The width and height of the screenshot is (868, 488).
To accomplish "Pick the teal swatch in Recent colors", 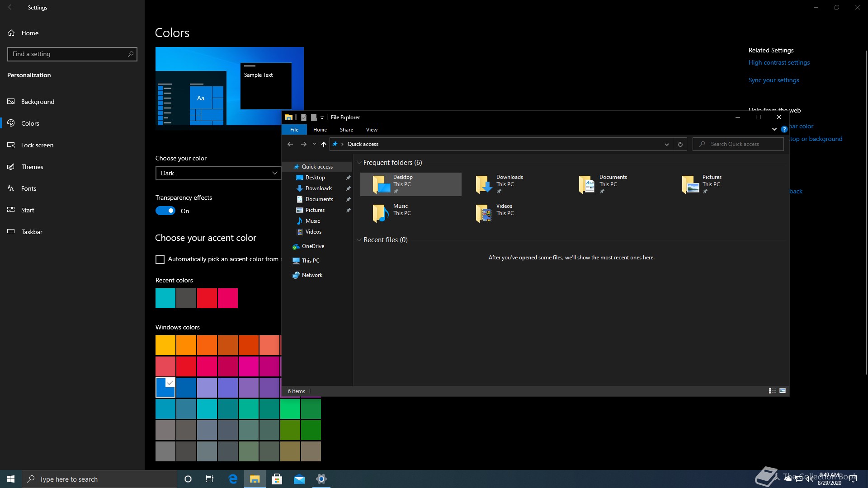I will [x=165, y=298].
